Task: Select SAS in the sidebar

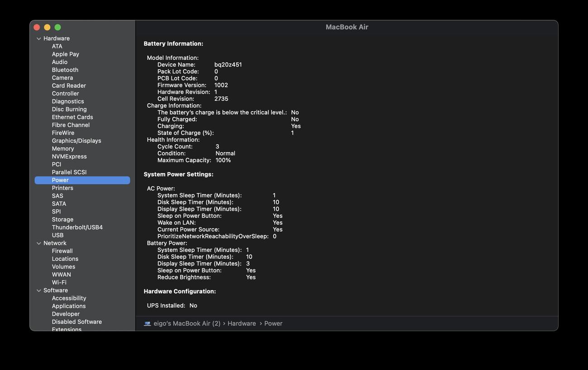Action: (57, 196)
